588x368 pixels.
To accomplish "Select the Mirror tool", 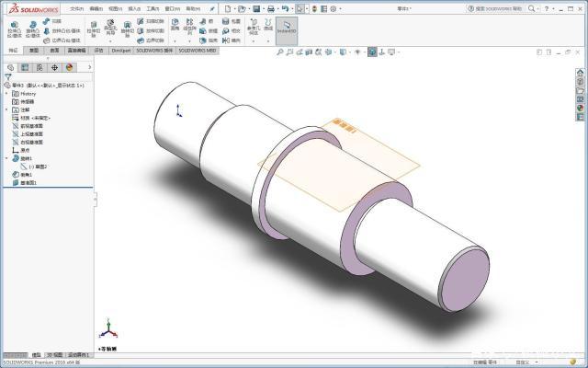I will (231, 40).
